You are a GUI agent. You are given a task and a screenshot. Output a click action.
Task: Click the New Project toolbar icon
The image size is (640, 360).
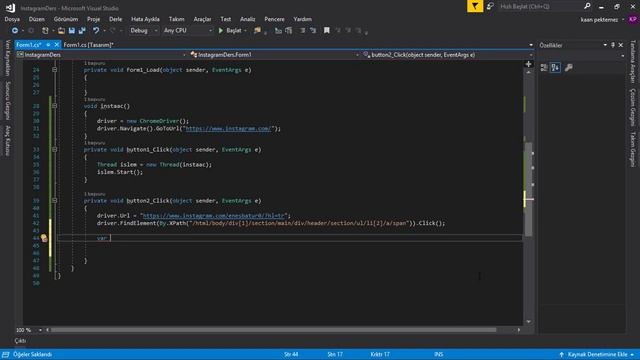tap(45, 31)
